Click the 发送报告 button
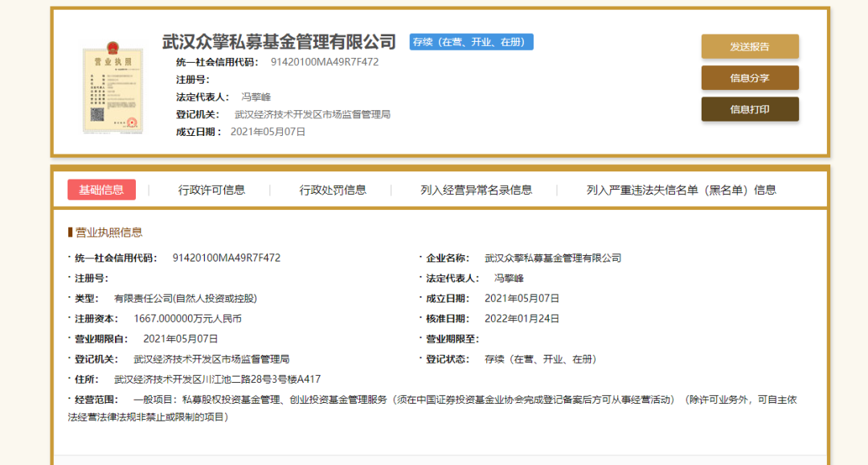 (750, 46)
